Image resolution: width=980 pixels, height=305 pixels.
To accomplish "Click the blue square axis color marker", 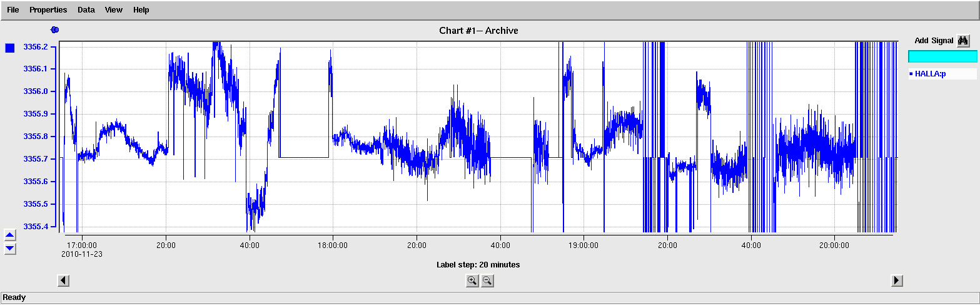I will tap(10, 48).
